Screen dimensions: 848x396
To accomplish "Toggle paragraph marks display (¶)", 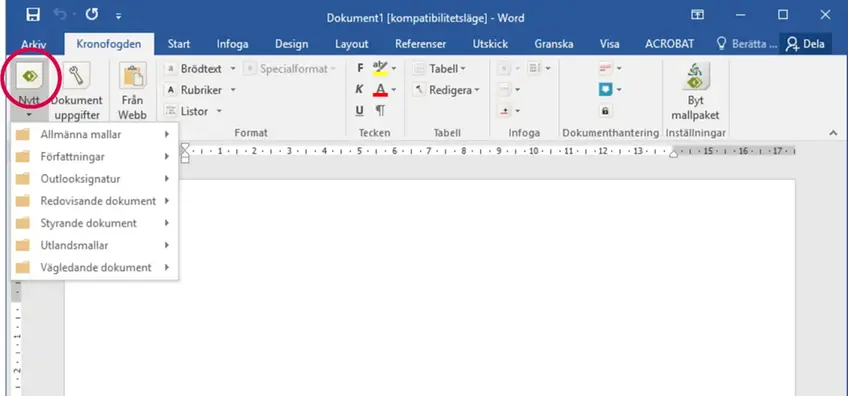I will click(380, 111).
